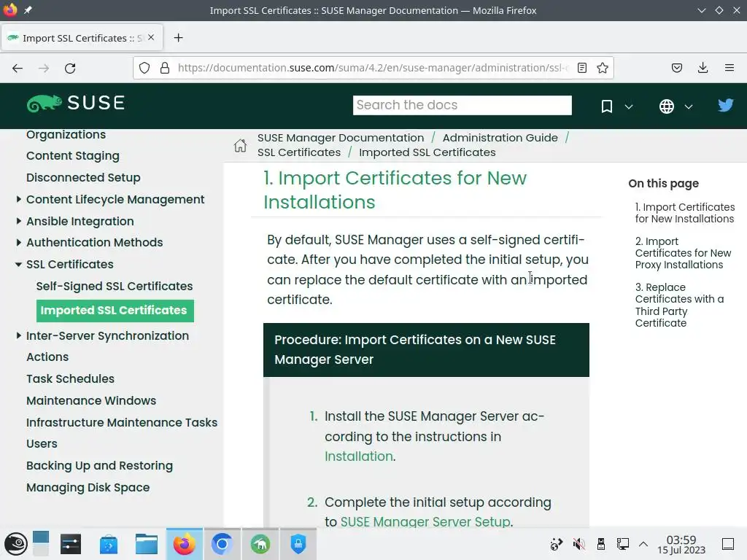Open Actions in sidebar
This screenshot has height=560, width=747.
click(x=47, y=357)
